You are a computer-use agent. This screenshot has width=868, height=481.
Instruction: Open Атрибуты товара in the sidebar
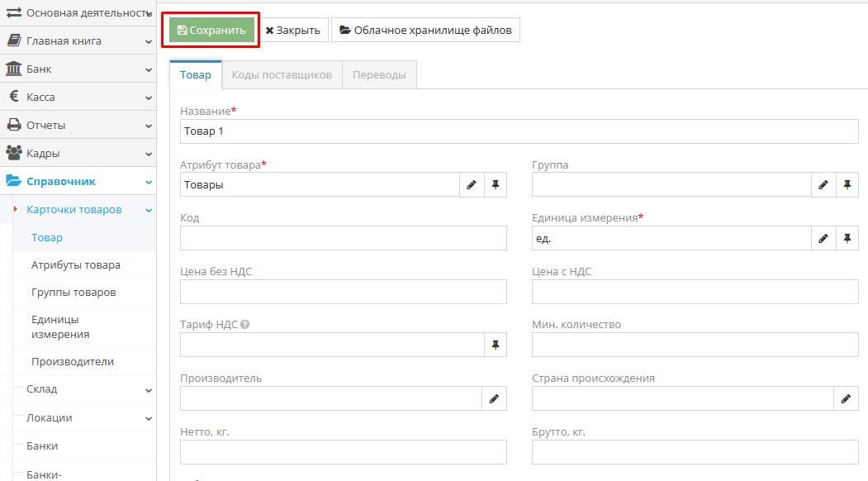[76, 265]
